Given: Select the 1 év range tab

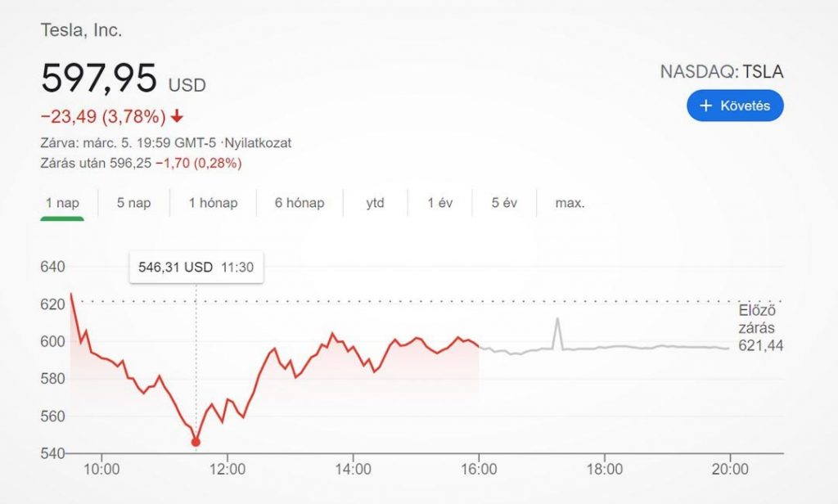Looking at the screenshot, I should [440, 203].
